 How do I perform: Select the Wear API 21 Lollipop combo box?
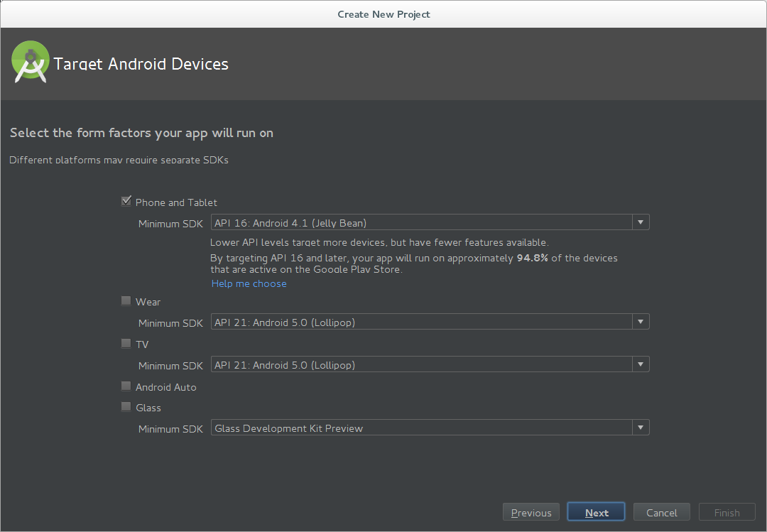pyautogui.click(x=430, y=322)
